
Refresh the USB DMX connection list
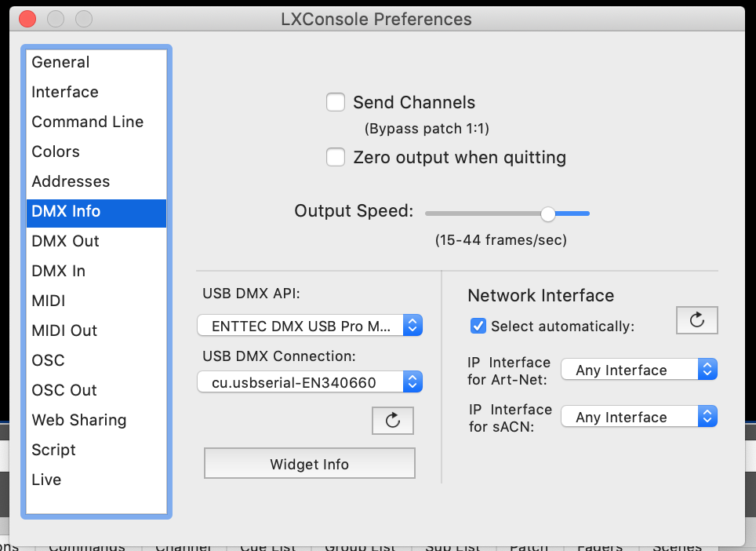[392, 420]
